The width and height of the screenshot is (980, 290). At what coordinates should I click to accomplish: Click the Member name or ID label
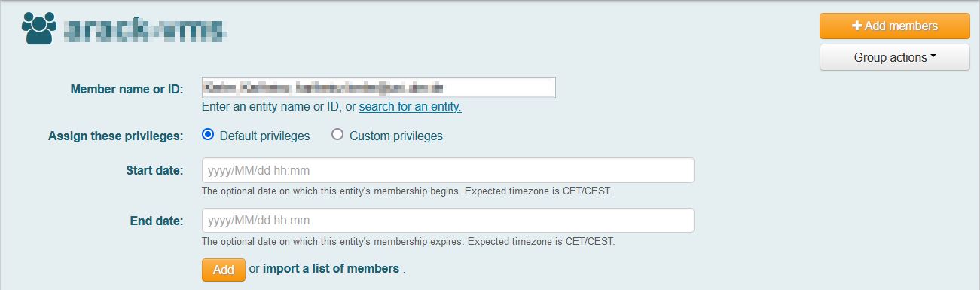[x=127, y=89]
